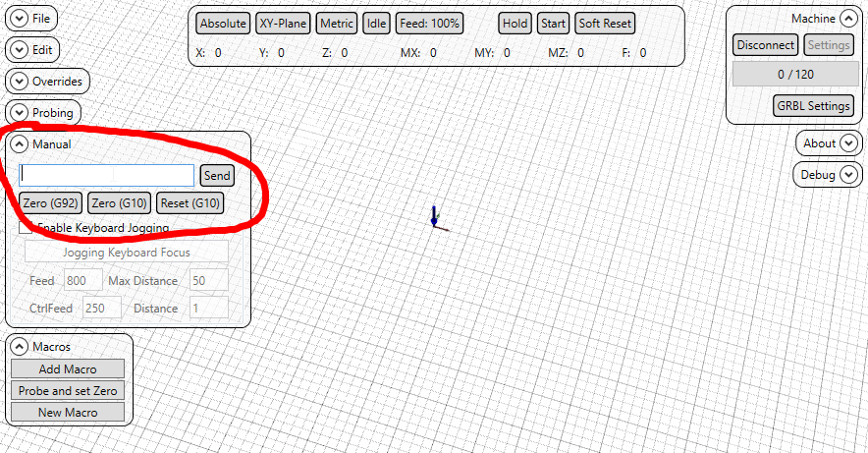Click the MY: 0 machine position readout
This screenshot has height=453, width=868.
click(x=493, y=53)
